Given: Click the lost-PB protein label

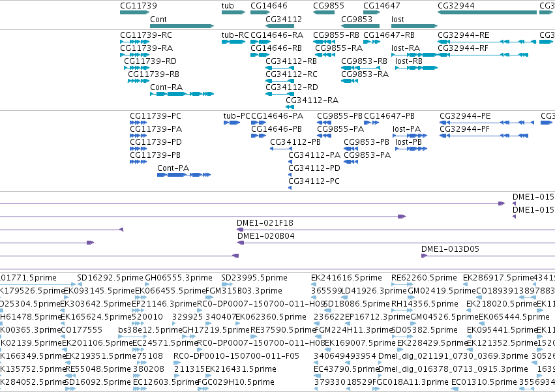Looking at the screenshot, I should 409,142.
